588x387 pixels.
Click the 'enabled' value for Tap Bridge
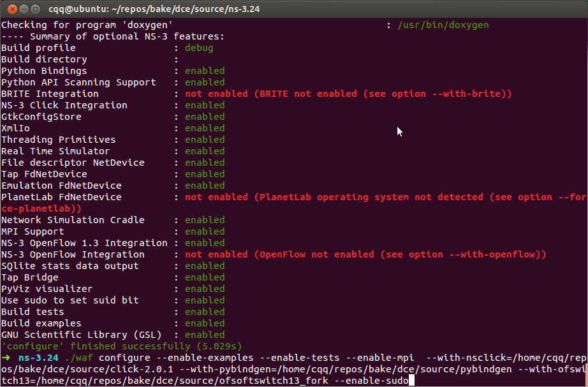click(x=205, y=277)
